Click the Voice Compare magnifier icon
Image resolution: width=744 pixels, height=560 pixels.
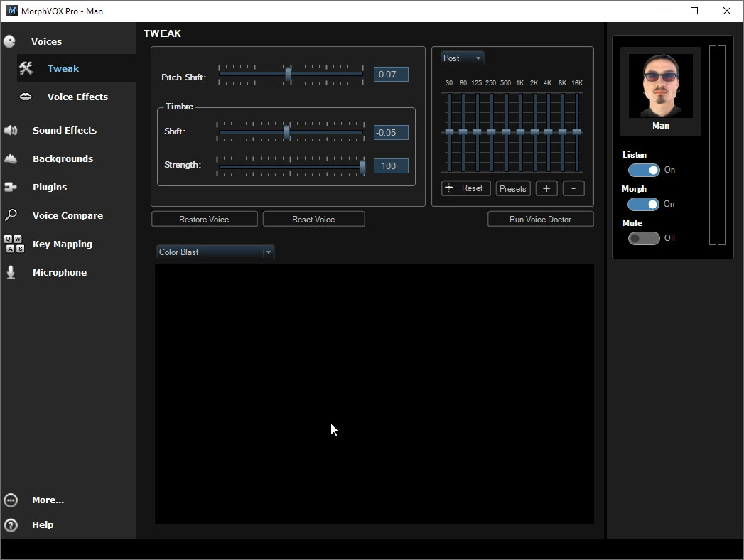point(11,215)
